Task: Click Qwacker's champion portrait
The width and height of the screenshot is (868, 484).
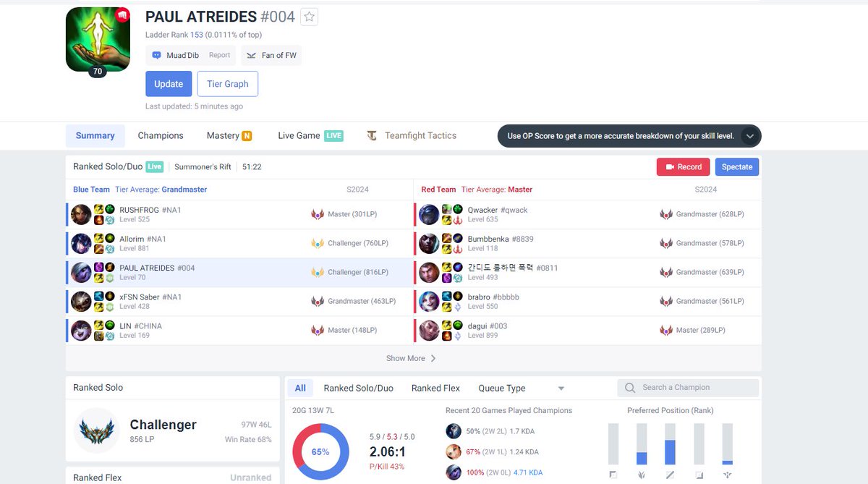Action: pos(429,214)
